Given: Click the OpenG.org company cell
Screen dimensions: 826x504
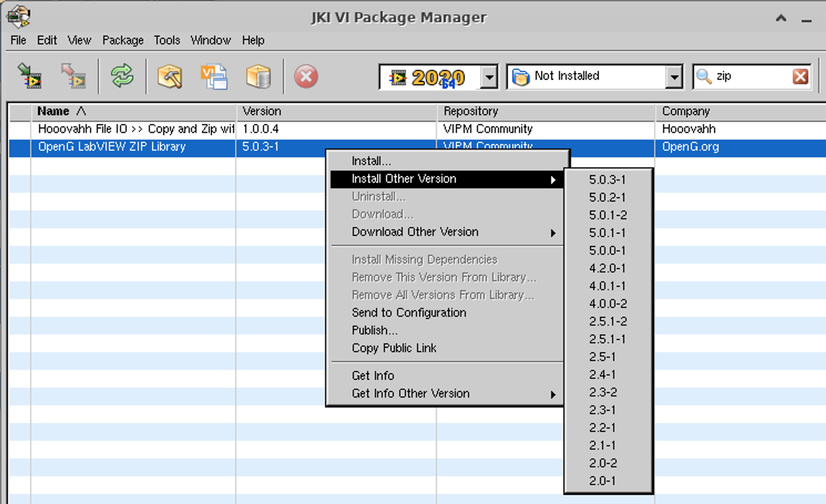Looking at the screenshot, I should click(690, 147).
